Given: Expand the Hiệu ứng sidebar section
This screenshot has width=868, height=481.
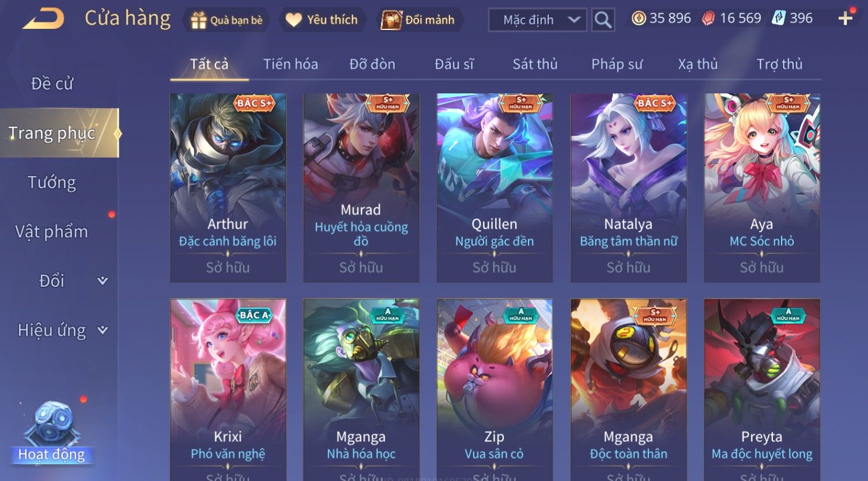Looking at the screenshot, I should click(103, 330).
